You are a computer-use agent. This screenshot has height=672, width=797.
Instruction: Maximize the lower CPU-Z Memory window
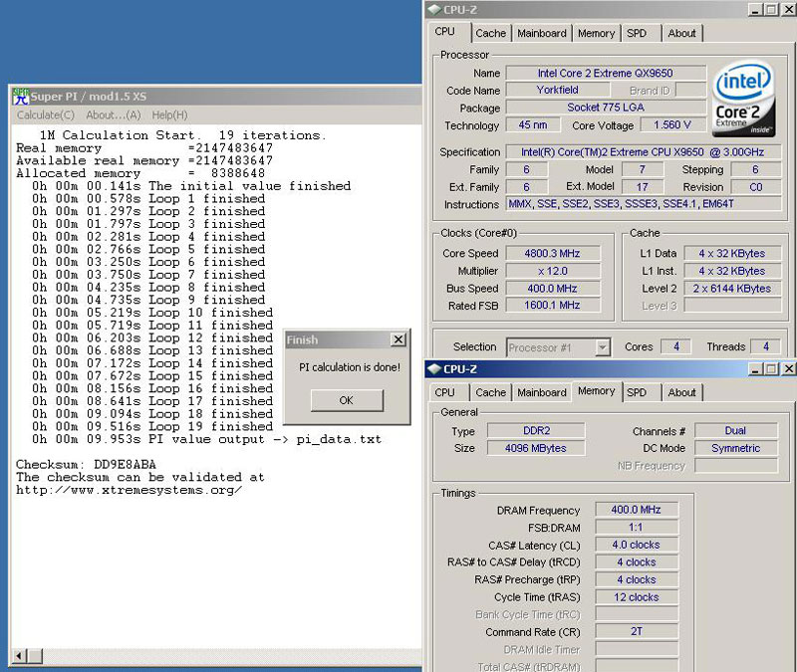coord(771,368)
